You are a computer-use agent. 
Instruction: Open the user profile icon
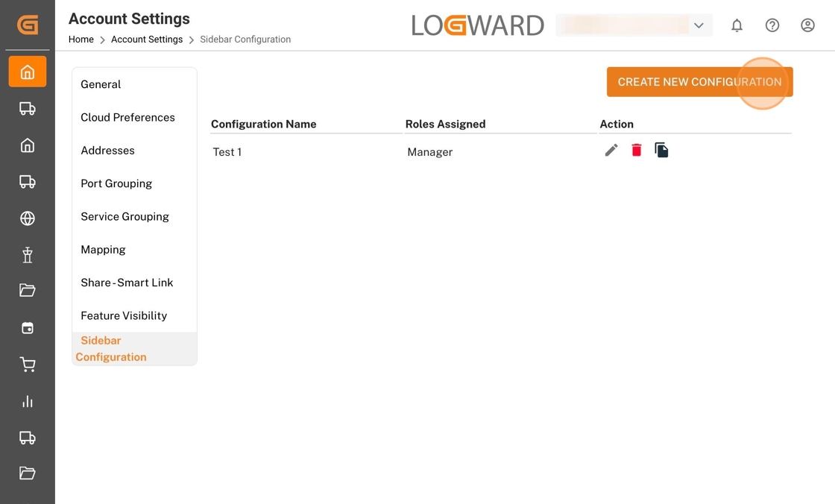(x=808, y=25)
